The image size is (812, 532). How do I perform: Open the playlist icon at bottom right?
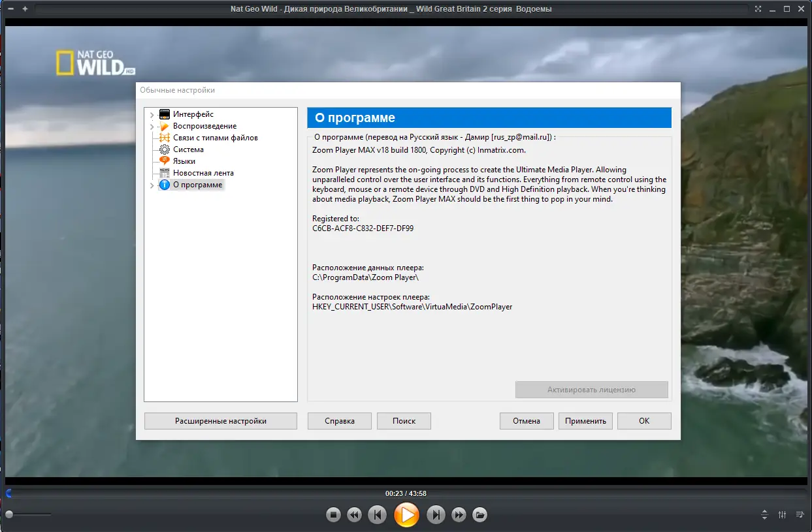coord(800,514)
